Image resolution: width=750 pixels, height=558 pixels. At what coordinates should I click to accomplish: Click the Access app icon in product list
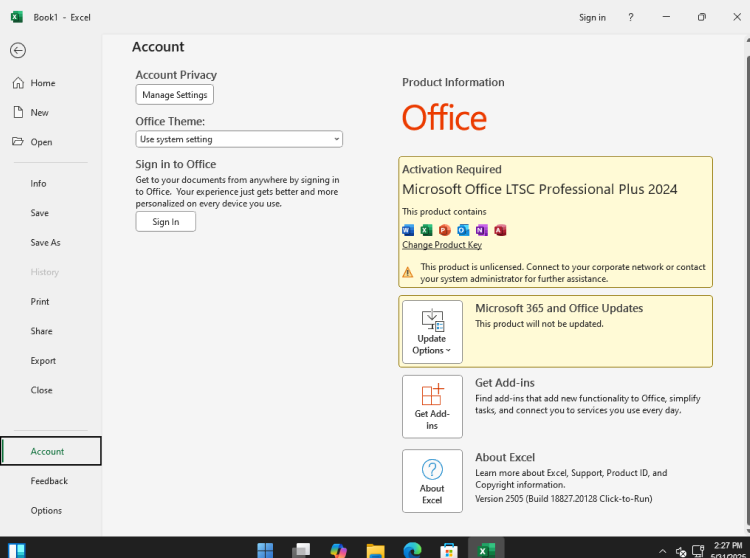(500, 230)
